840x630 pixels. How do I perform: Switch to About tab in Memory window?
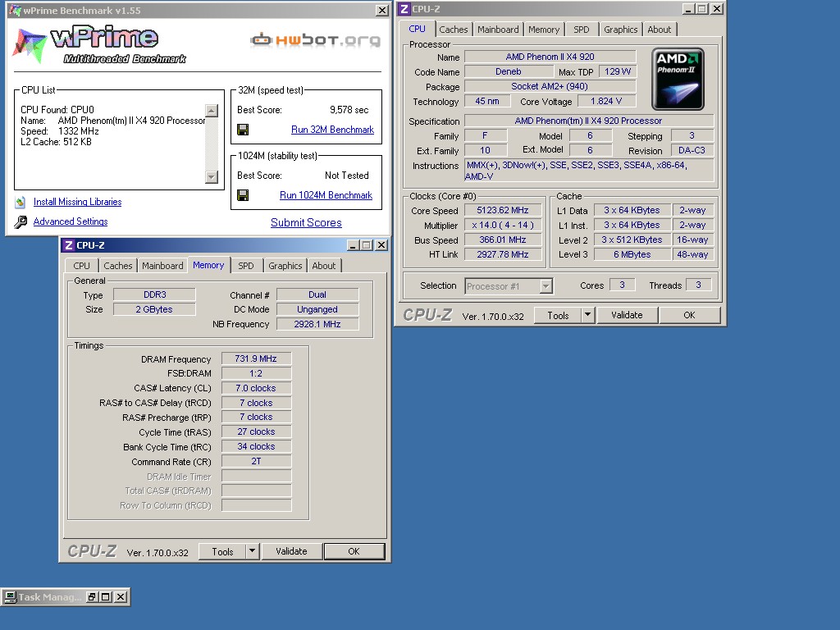(x=323, y=266)
